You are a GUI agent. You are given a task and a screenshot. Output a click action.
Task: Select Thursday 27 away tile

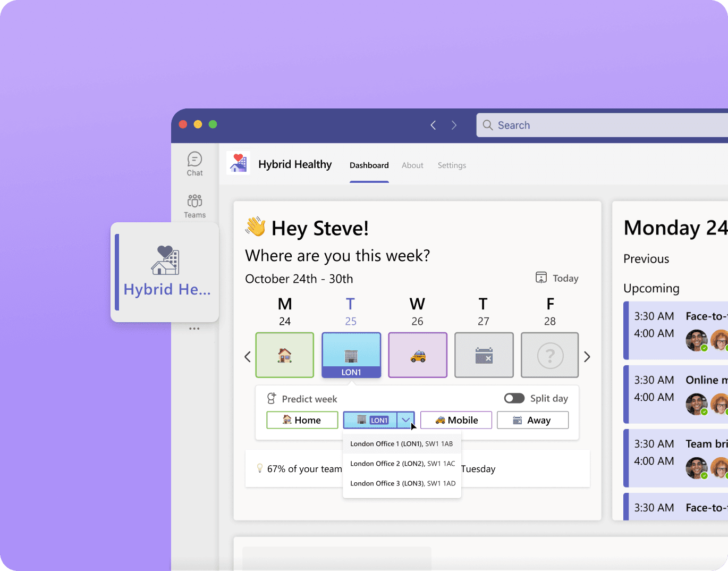pos(484,355)
